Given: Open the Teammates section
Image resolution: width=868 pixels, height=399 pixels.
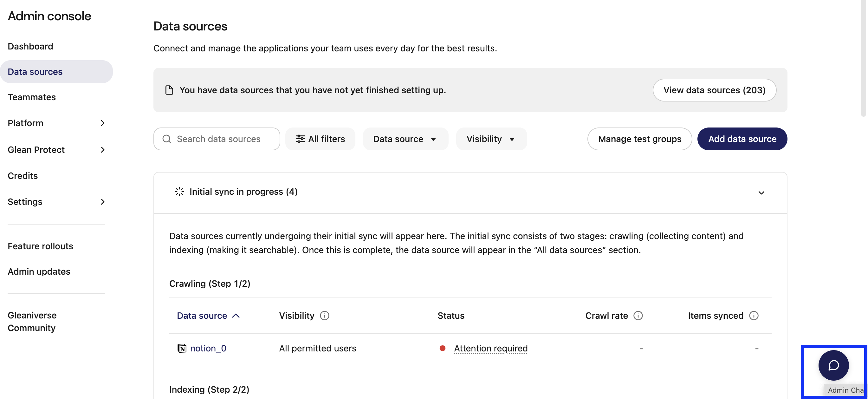Looking at the screenshot, I should (32, 97).
